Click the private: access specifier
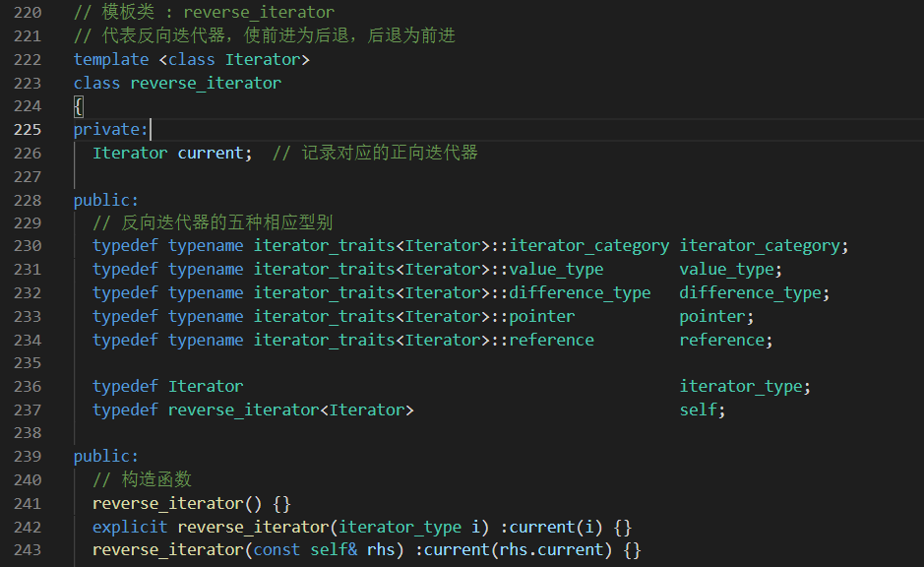Image resolution: width=924 pixels, height=567 pixels. pyautogui.click(x=108, y=129)
